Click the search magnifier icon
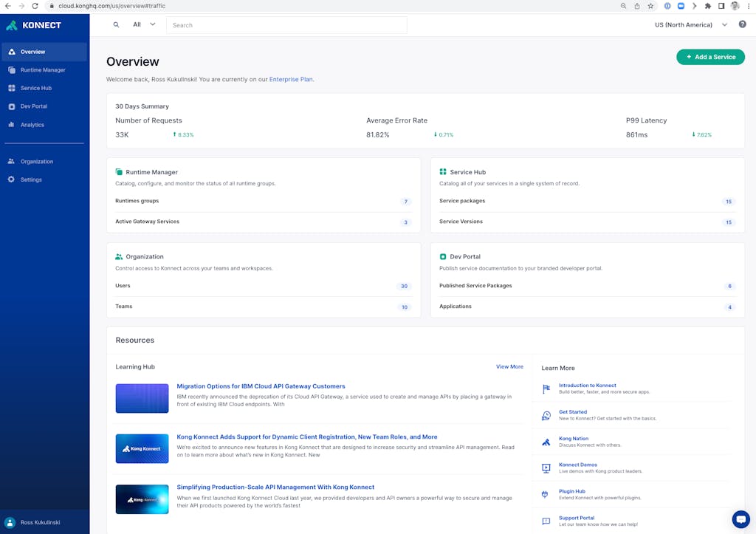 (116, 24)
